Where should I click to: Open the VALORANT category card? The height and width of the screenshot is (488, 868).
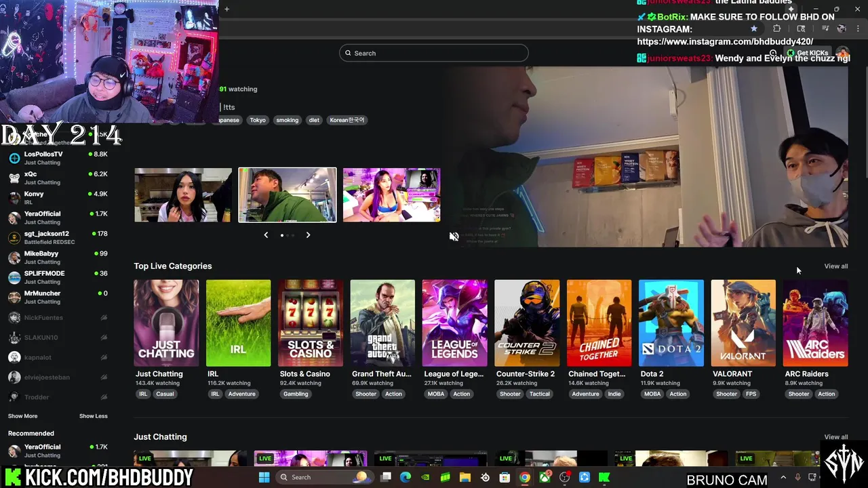pyautogui.click(x=743, y=323)
